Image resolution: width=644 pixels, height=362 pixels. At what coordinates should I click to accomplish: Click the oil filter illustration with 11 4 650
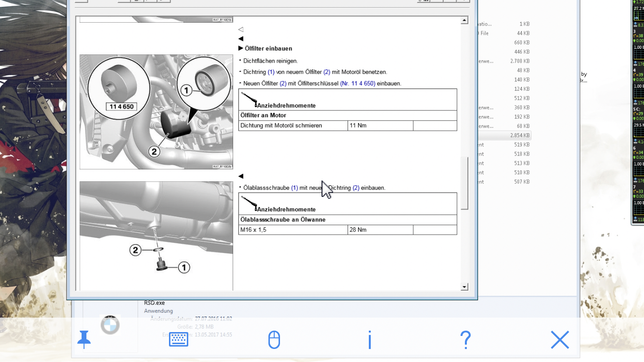pyautogui.click(x=156, y=111)
